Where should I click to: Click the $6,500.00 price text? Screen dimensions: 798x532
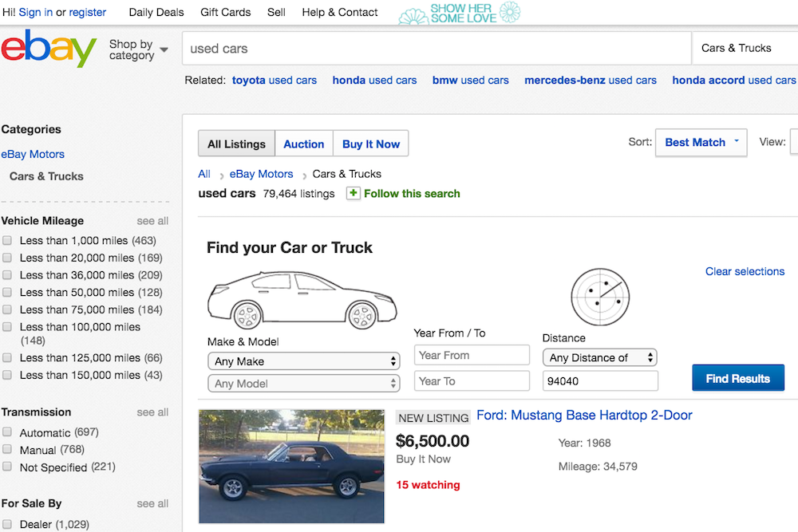pos(433,441)
